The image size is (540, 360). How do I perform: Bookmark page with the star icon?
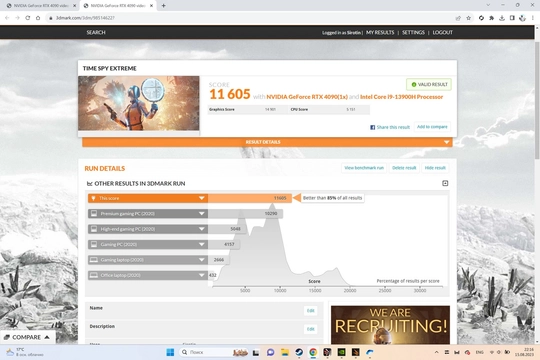tap(468, 18)
